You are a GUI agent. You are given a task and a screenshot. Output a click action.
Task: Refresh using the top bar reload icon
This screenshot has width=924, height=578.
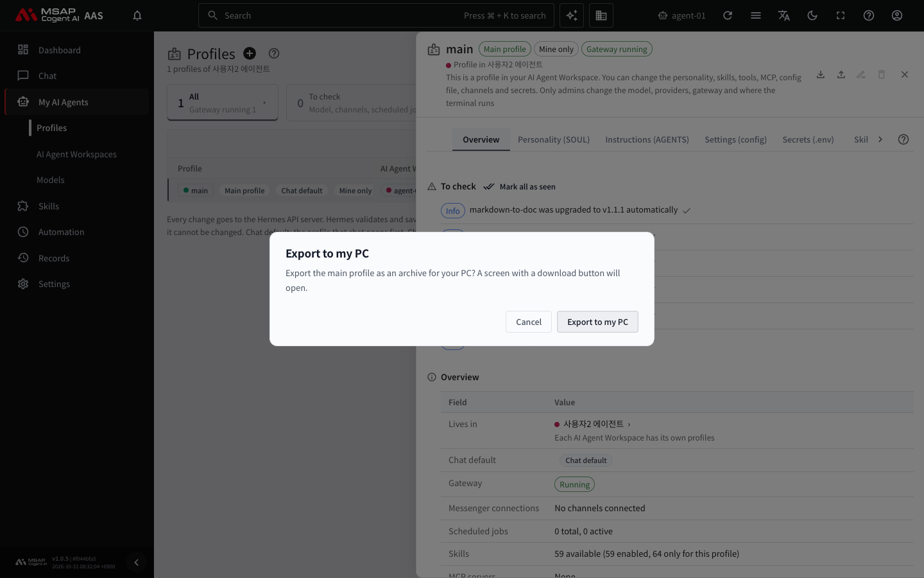click(x=728, y=15)
